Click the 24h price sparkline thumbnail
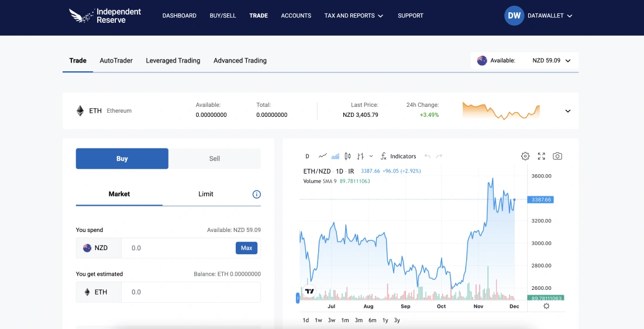Image resolution: width=644 pixels, height=329 pixels. point(501,110)
